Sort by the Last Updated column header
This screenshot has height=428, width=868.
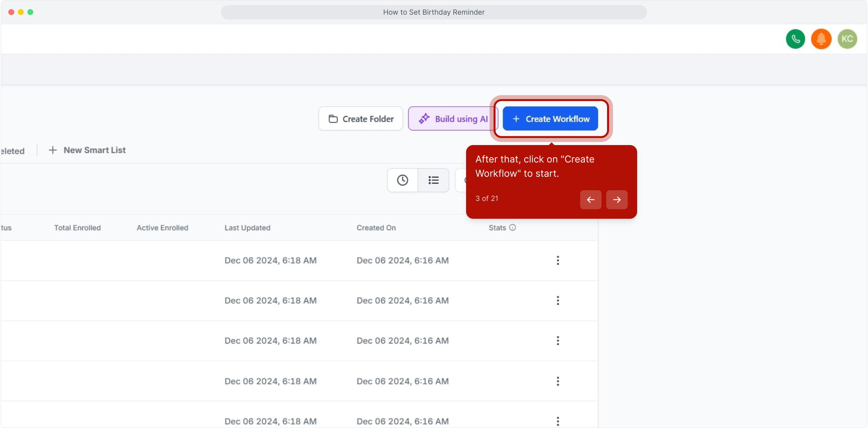[247, 228]
